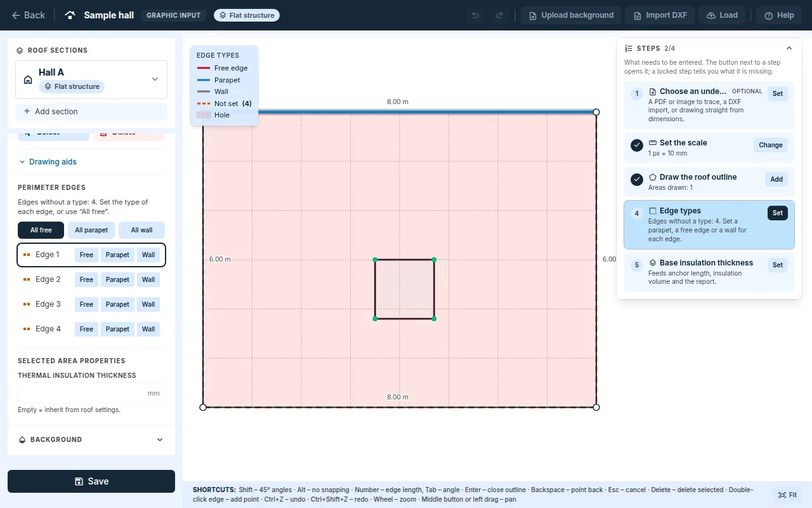Collapse the Drawing aids section

[x=48, y=162]
